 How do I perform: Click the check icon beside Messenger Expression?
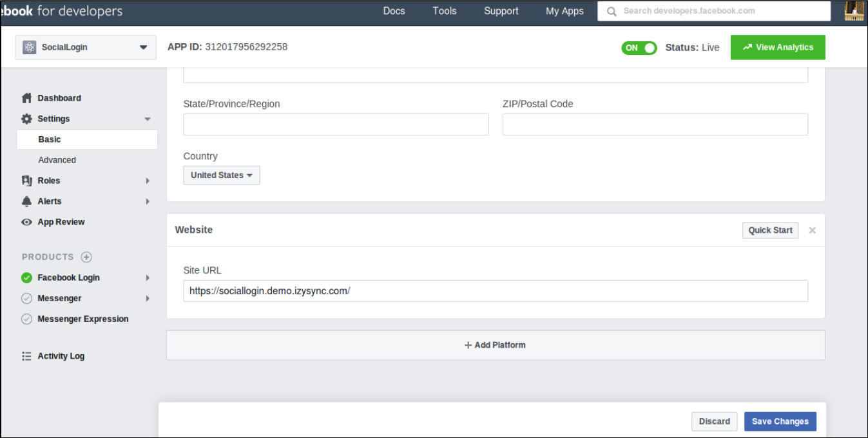26,319
